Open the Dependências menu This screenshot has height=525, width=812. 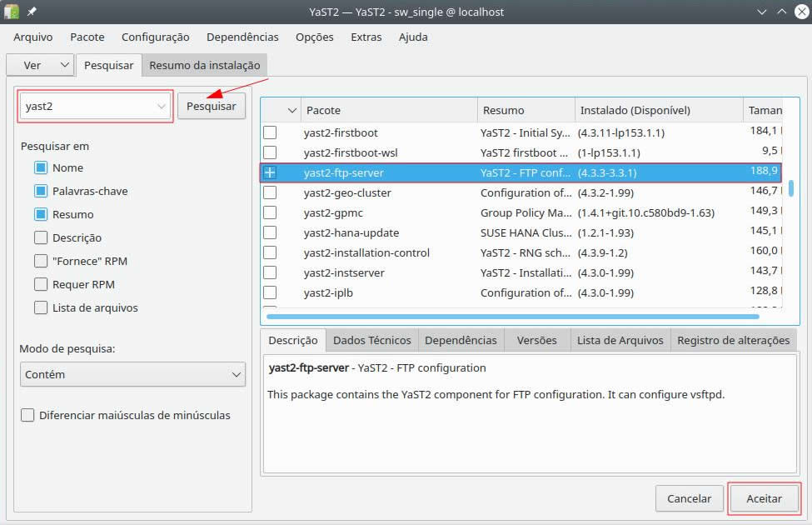(x=242, y=37)
